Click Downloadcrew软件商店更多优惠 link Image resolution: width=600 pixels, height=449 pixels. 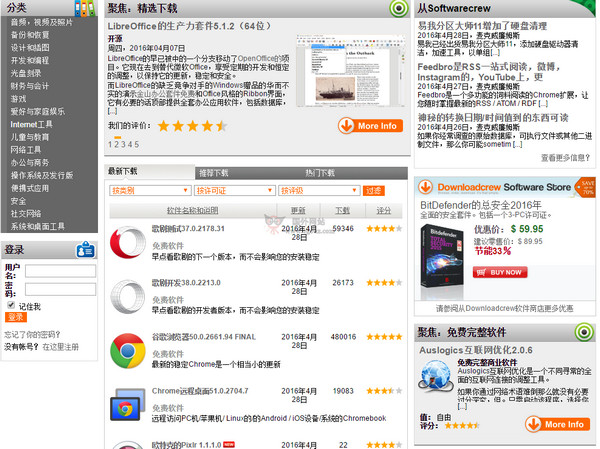pyautogui.click(x=505, y=309)
